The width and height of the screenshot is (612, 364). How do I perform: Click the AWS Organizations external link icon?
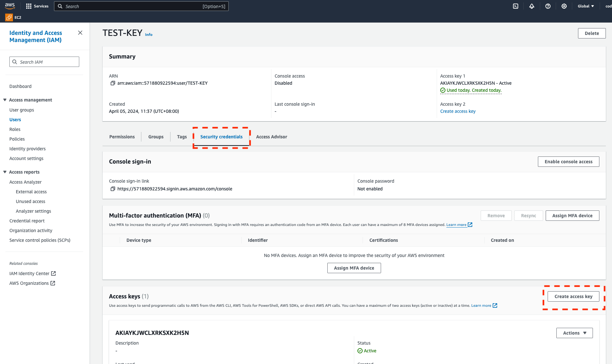(53, 283)
